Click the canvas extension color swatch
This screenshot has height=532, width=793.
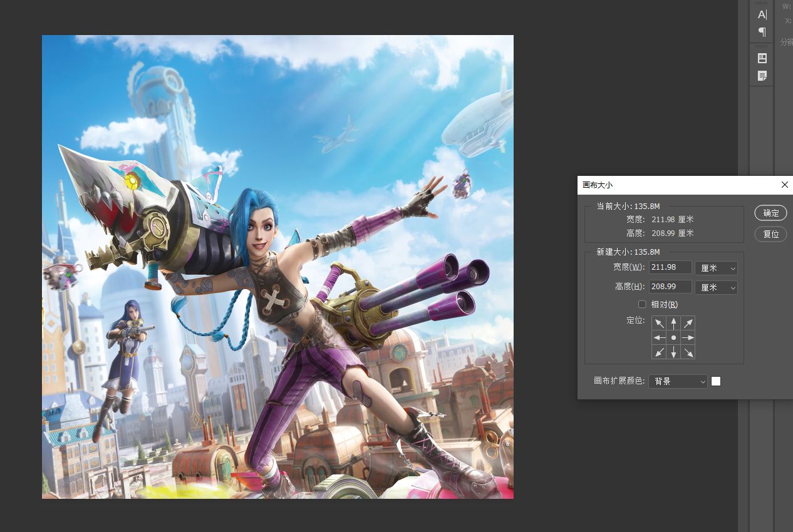[x=716, y=381]
